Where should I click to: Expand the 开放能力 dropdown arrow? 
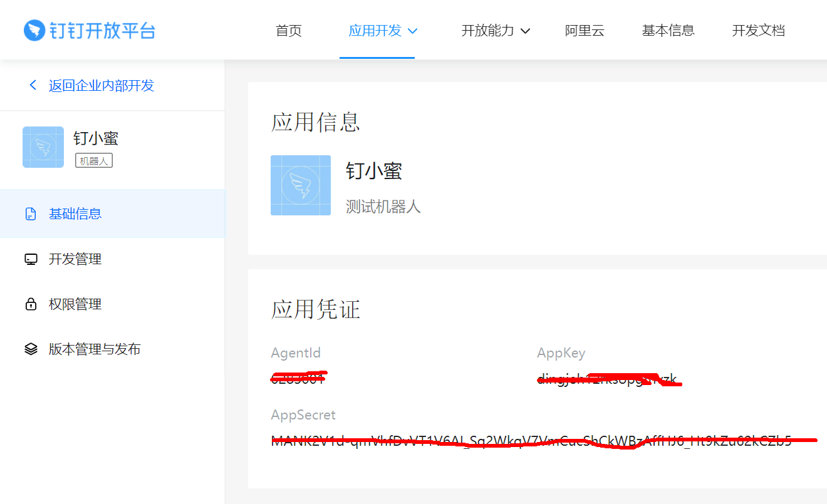click(526, 31)
